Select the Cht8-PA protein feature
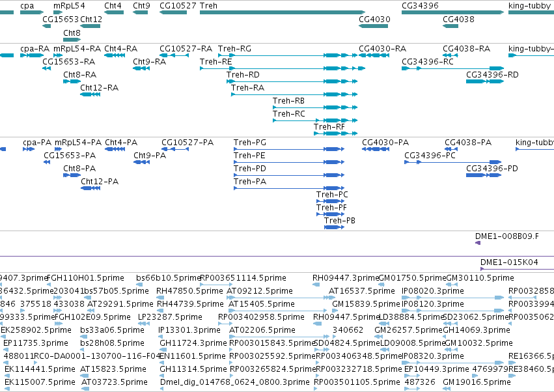This screenshot has height=392, width=554. click(72, 175)
